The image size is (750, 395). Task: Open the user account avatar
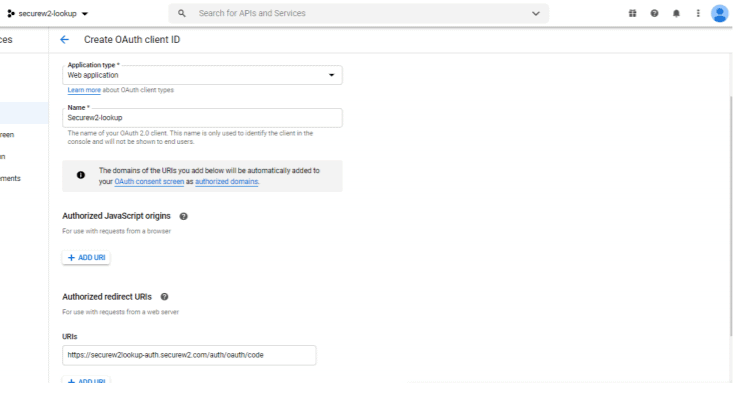coord(719,13)
